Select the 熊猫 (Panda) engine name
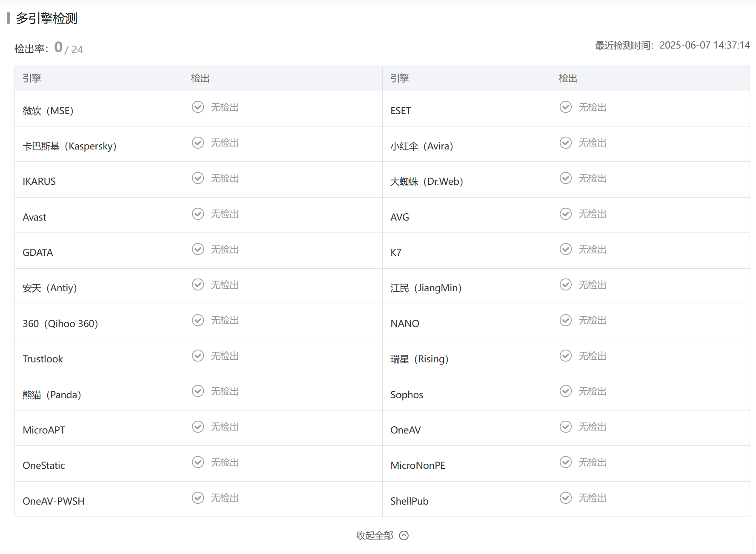Image resolution: width=756 pixels, height=554 pixels. pyautogui.click(x=52, y=395)
